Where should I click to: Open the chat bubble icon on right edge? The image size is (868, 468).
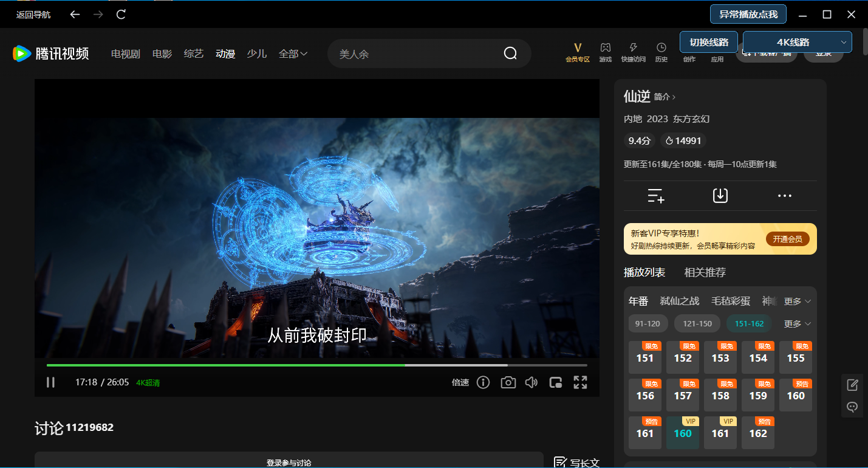[x=852, y=407]
